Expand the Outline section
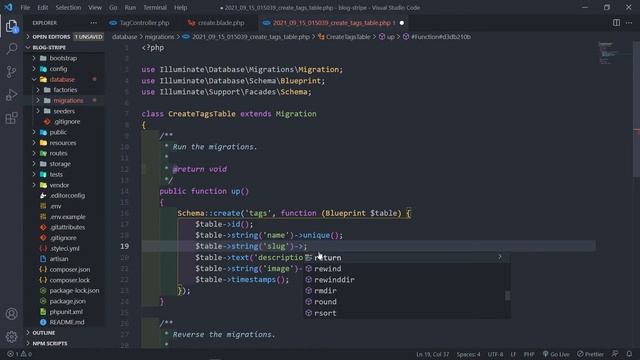Screen dimensions: 640x360 click(x=65, y=333)
